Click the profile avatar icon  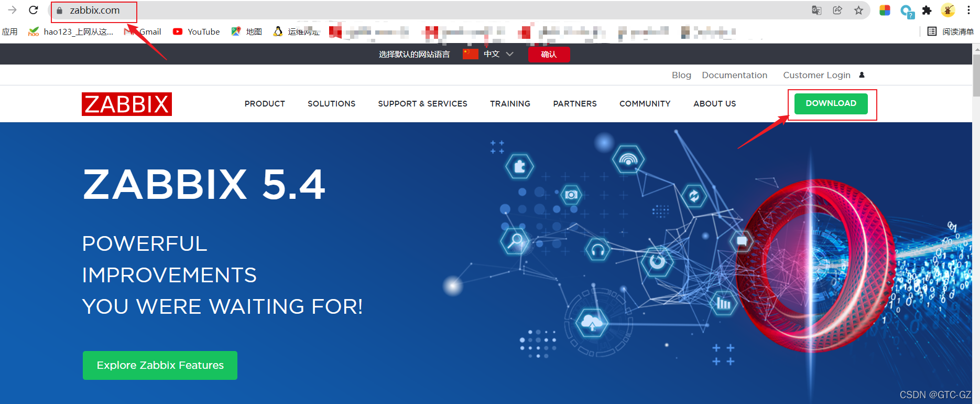click(948, 10)
